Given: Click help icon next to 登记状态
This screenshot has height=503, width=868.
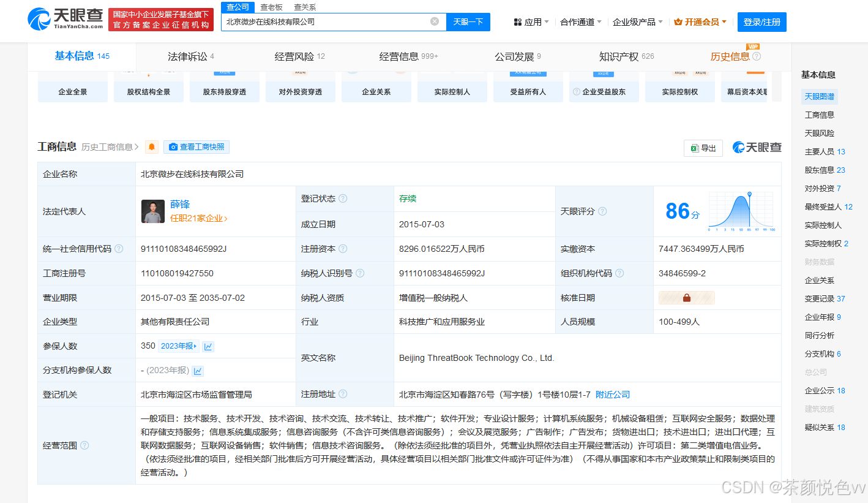Looking at the screenshot, I should click(343, 199).
